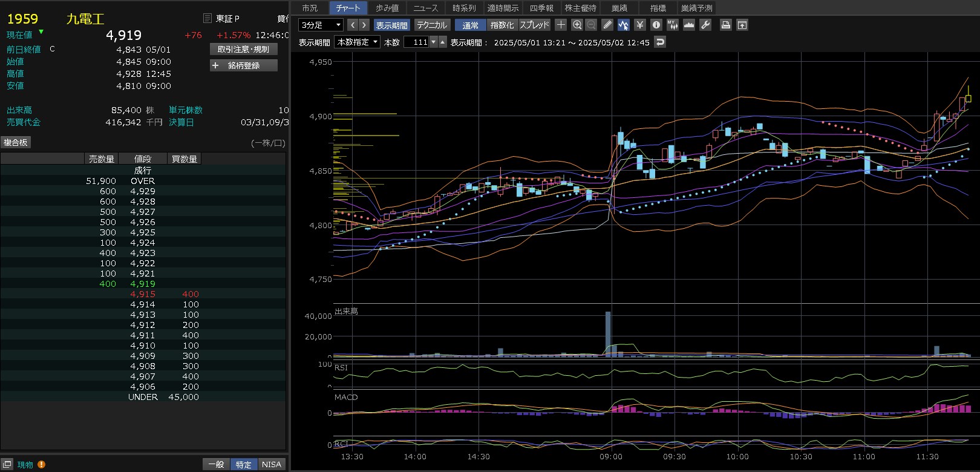This screenshot has height=472, width=980.
Task: Click the crosshair plus icon in chart toolbar
Action: point(561,25)
